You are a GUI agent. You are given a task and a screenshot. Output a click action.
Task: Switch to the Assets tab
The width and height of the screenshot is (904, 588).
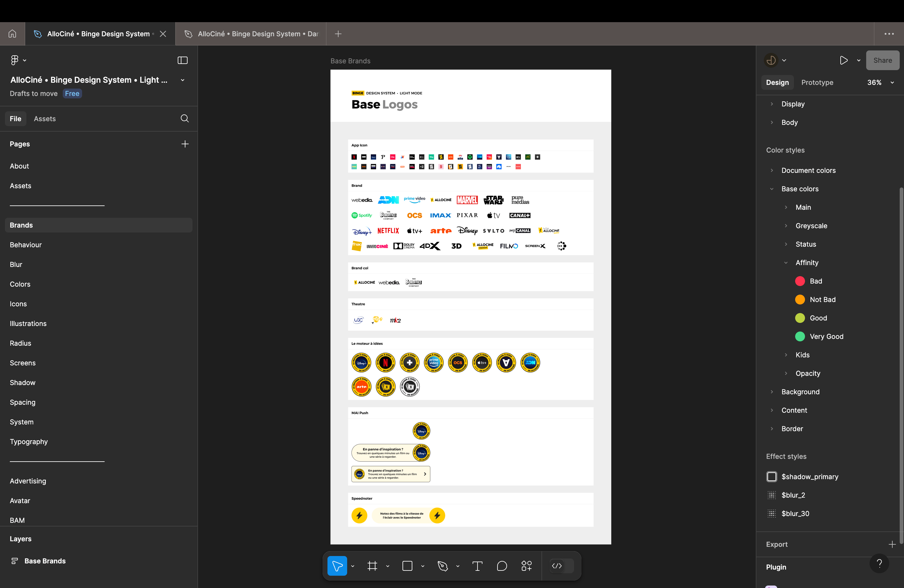click(x=45, y=118)
